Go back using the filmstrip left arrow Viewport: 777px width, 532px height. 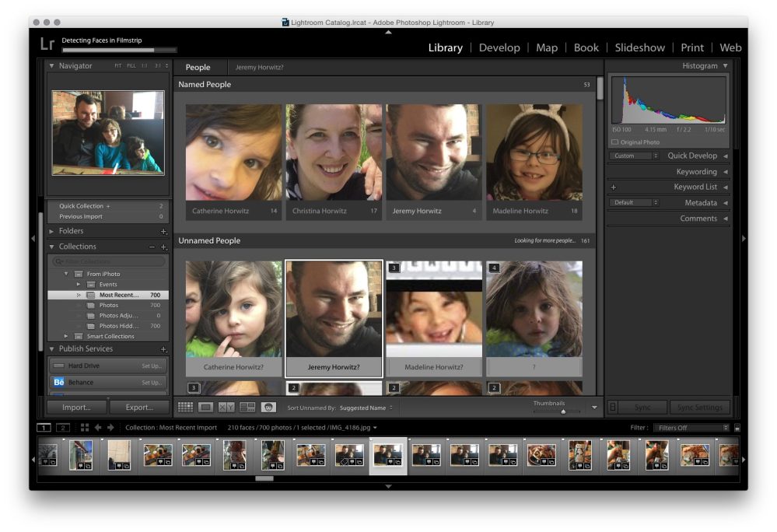pyautogui.click(x=99, y=428)
